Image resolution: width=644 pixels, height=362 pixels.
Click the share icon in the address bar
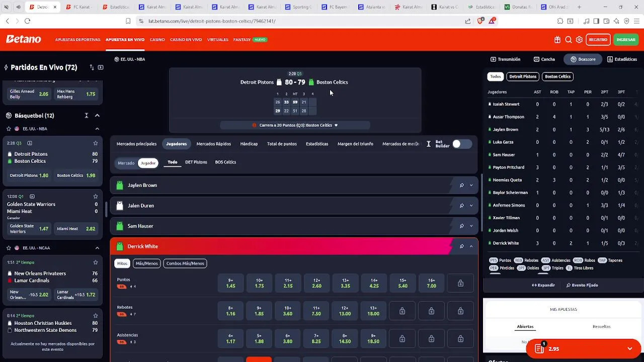(468, 21)
